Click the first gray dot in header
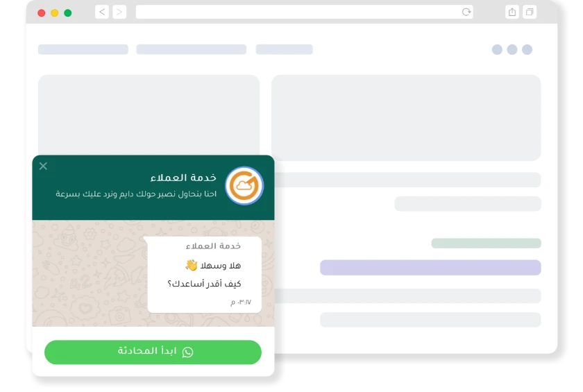 point(497,49)
